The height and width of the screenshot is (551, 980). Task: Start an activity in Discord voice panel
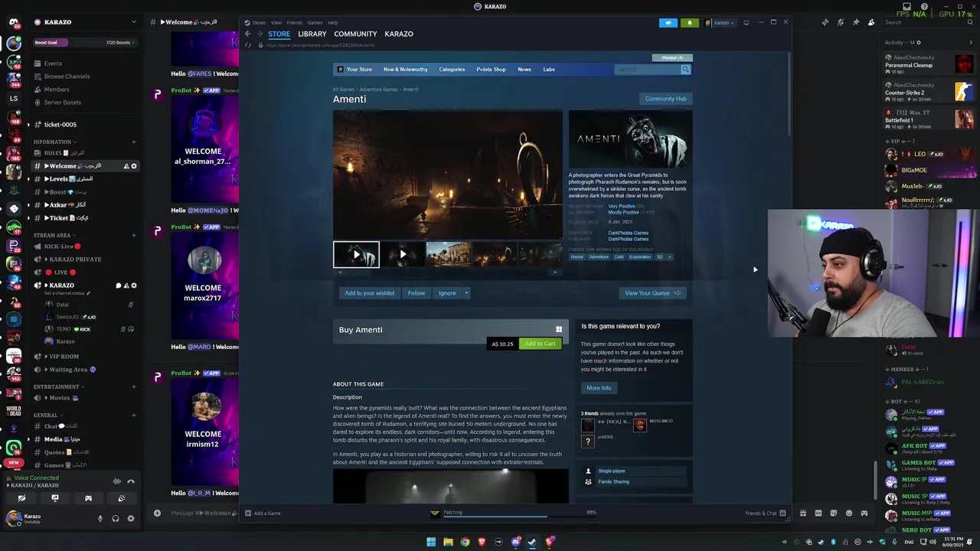pyautogui.click(x=88, y=498)
